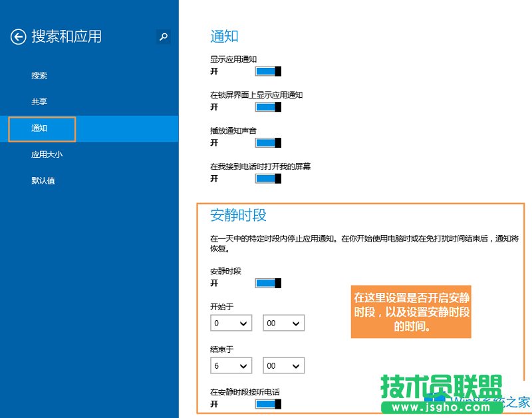The height and width of the screenshot is (418, 532).
Task: Open the 应用大小 settings page
Action: pos(47,154)
